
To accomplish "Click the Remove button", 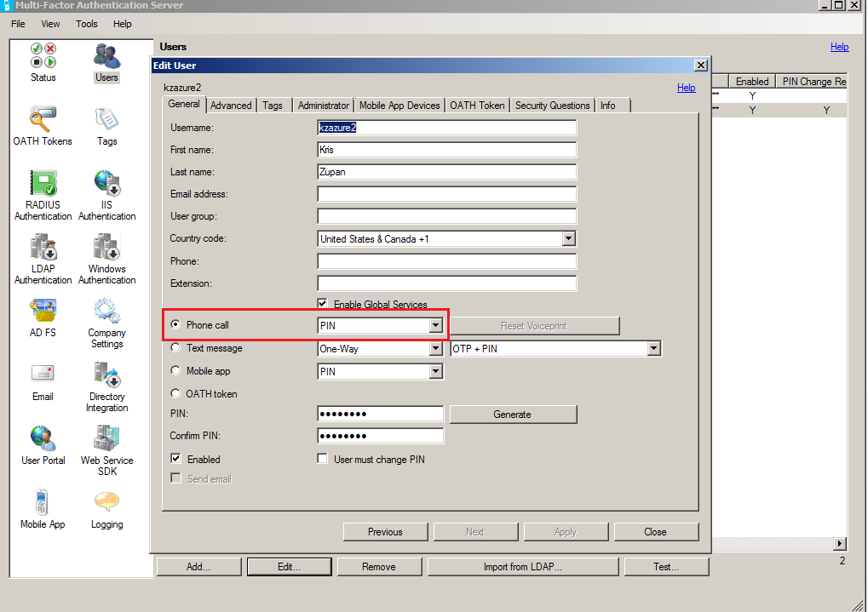I will click(x=379, y=567).
